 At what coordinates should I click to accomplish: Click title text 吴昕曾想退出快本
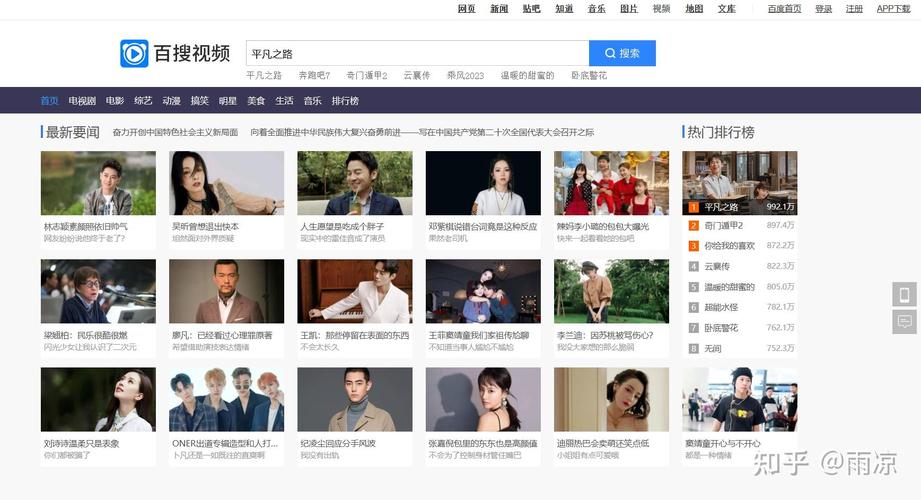pos(205,226)
